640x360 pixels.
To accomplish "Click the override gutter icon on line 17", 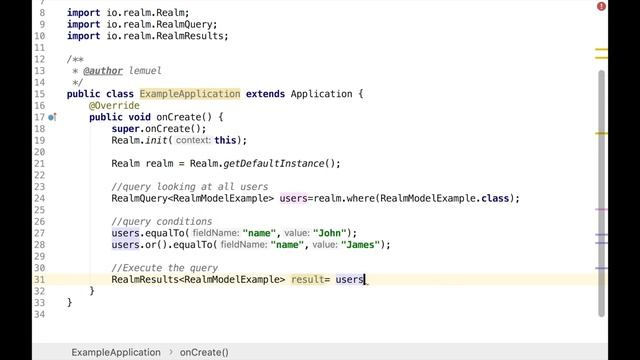I will (x=52, y=117).
